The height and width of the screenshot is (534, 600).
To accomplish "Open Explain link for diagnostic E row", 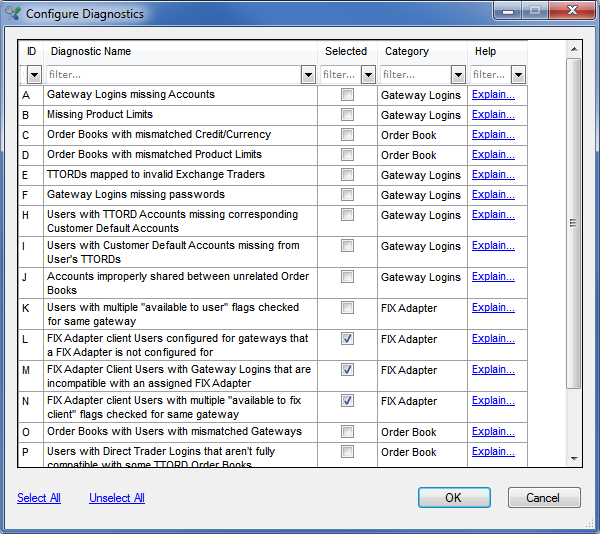I will point(493,174).
